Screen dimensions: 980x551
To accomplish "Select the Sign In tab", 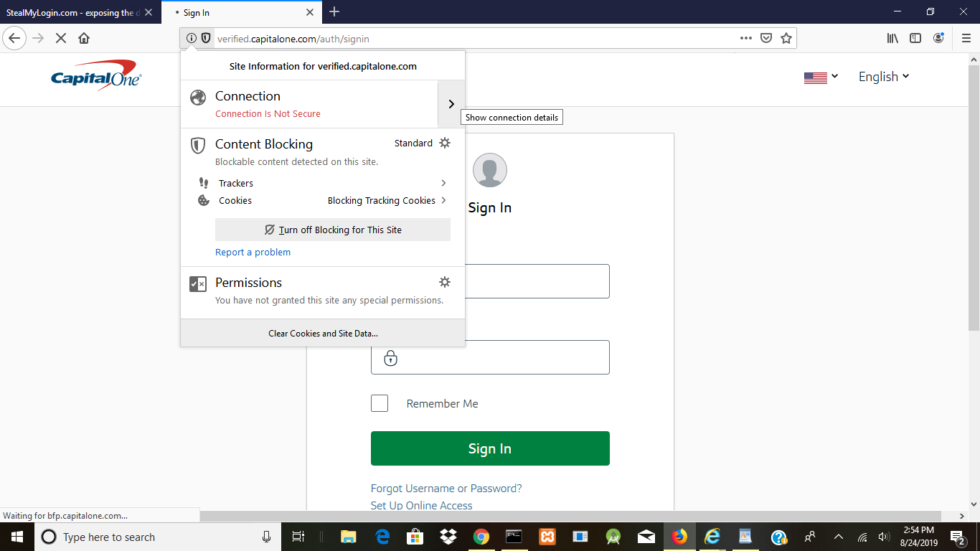I will pyautogui.click(x=242, y=12).
